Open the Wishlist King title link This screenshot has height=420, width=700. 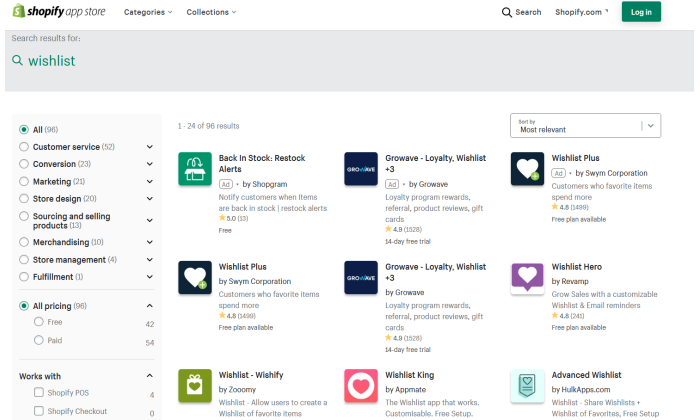pyautogui.click(x=409, y=375)
